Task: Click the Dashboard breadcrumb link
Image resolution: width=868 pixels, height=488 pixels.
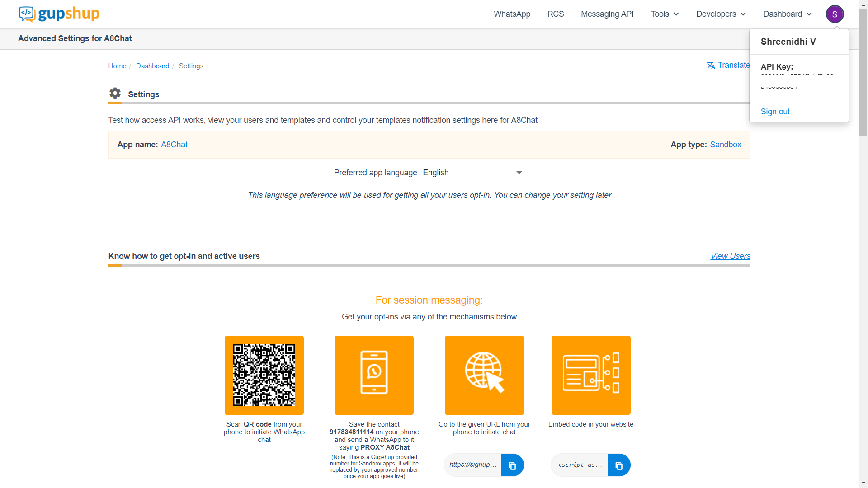Action: tap(152, 66)
